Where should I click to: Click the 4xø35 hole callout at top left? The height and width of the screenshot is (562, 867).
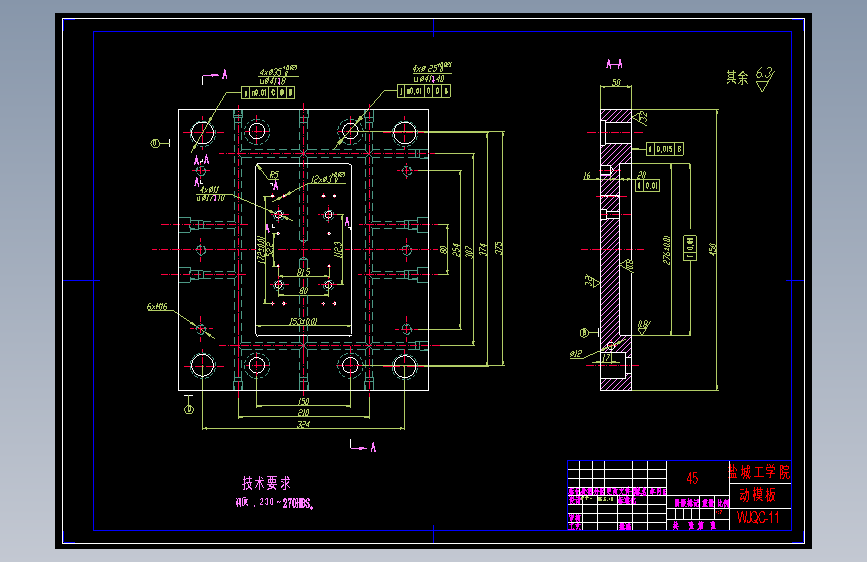coord(278,76)
